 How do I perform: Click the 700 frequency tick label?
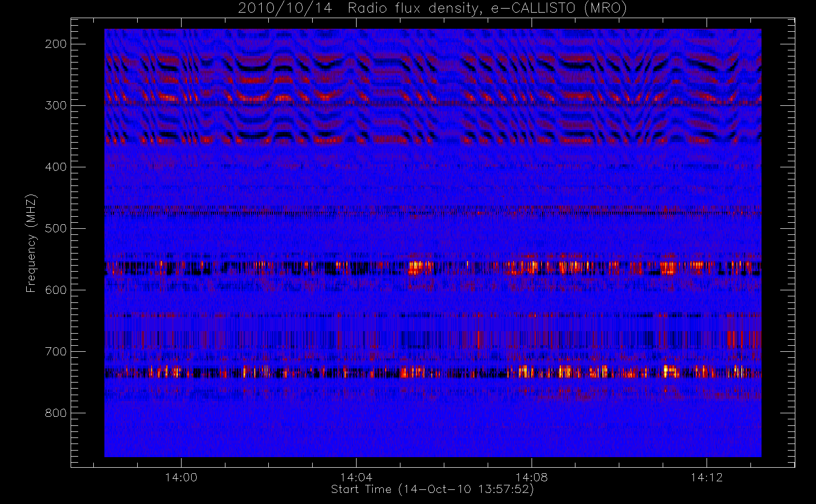(56, 351)
